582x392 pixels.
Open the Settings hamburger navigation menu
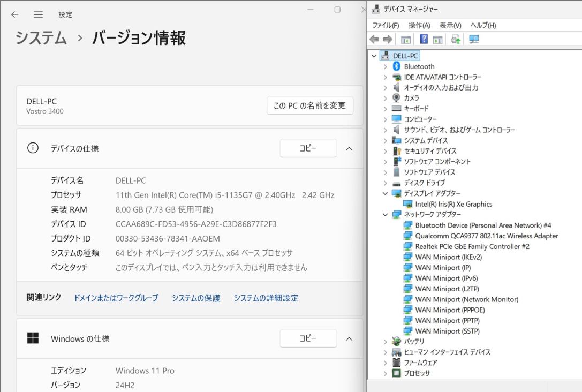point(38,14)
